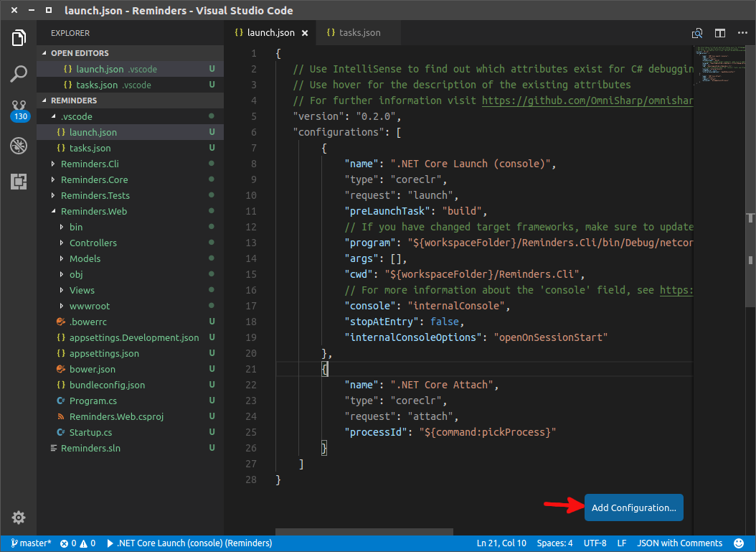Viewport: 756px width, 552px height.
Task: Open the Explorer view in activity bar
Action: (19, 37)
